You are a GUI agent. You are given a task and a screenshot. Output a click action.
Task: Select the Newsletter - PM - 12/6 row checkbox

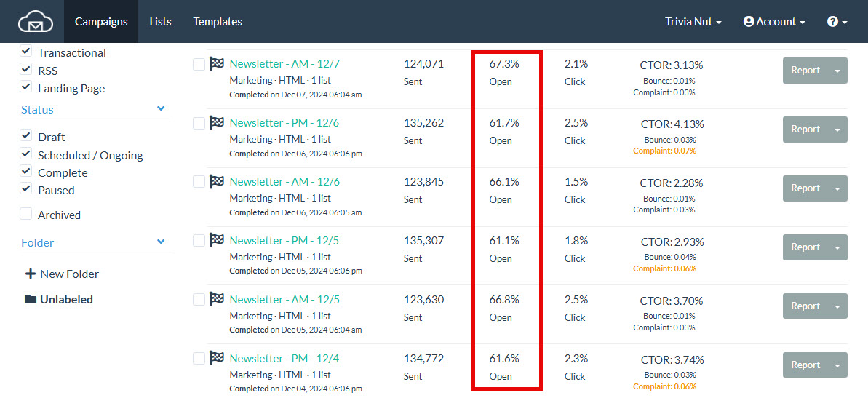(199, 123)
